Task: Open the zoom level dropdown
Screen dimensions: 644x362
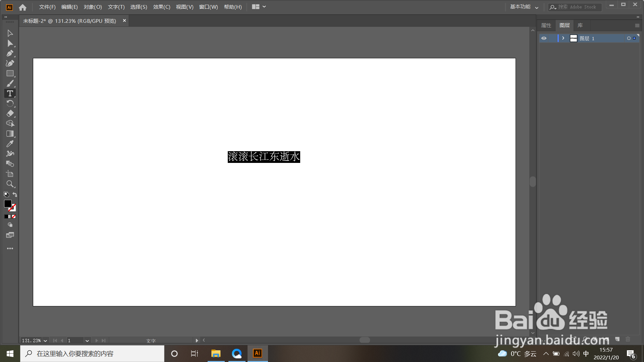Action: 45,341
